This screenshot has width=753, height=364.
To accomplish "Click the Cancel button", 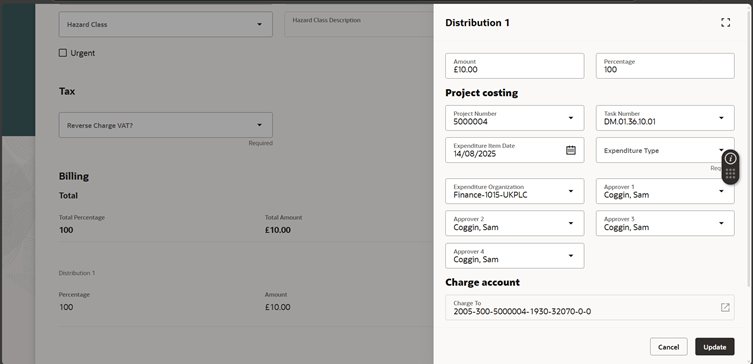I will (668, 347).
